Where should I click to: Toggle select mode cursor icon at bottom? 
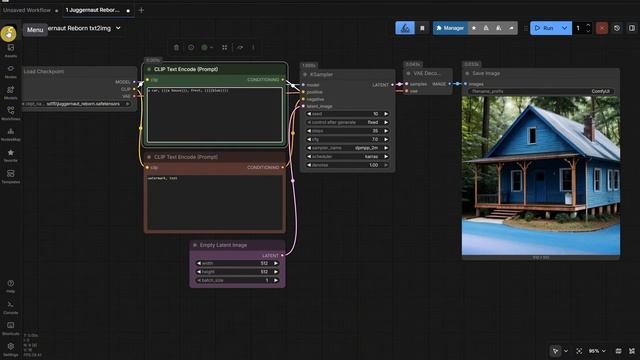coord(556,351)
